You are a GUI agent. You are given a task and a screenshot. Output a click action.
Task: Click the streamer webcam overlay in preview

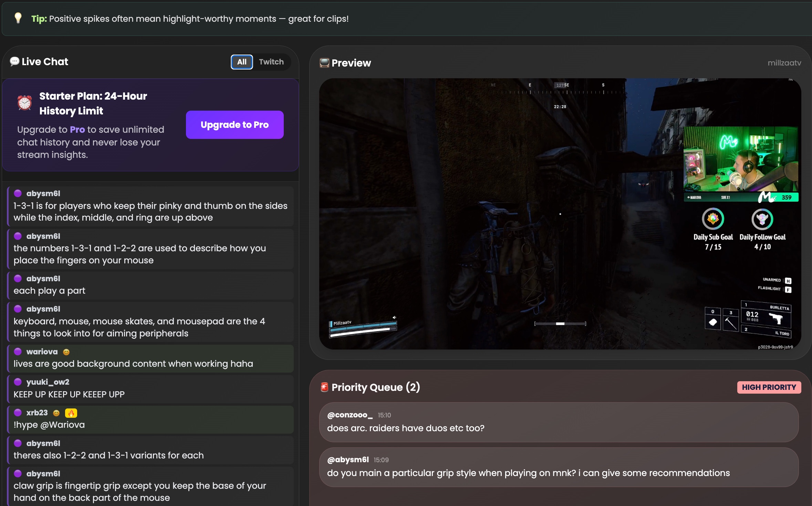click(x=740, y=159)
